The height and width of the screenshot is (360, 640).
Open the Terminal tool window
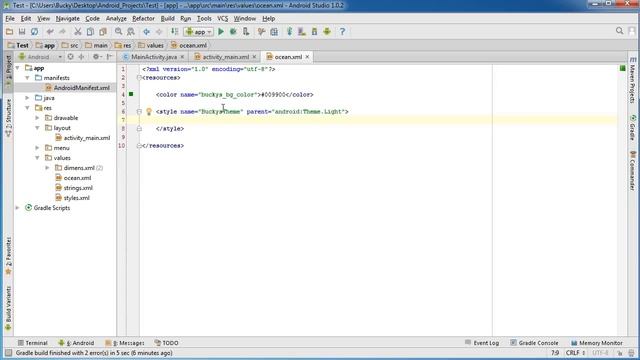[33, 343]
